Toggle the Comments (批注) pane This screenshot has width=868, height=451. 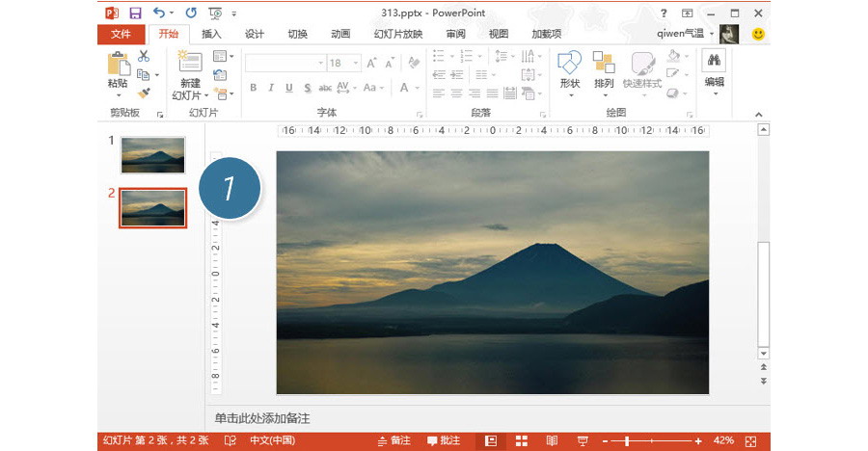[444, 440]
